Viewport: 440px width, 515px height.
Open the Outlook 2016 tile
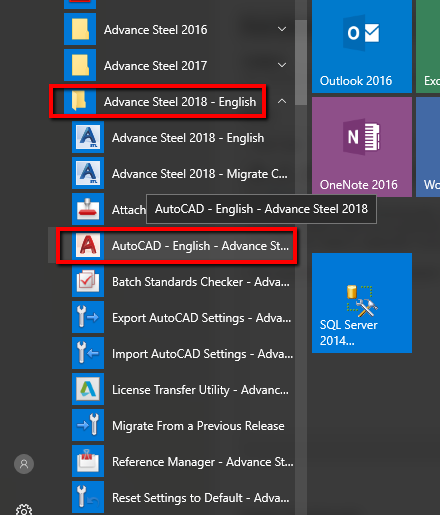tap(362, 46)
